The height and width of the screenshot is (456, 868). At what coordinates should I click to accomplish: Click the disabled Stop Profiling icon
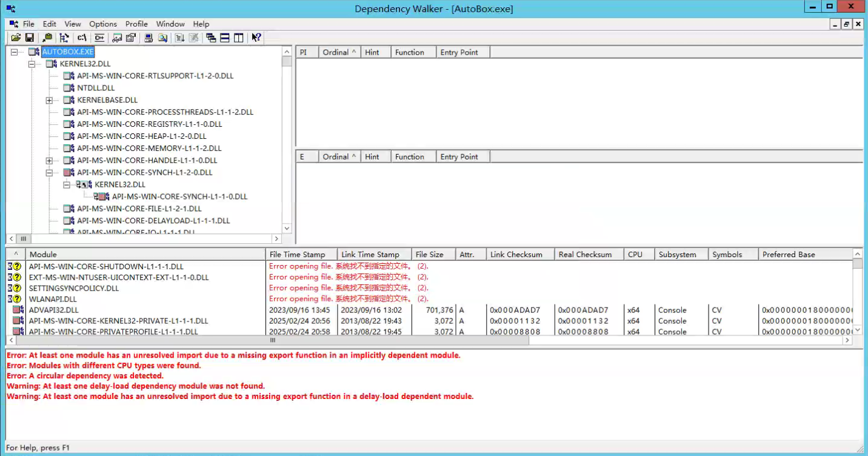click(194, 38)
